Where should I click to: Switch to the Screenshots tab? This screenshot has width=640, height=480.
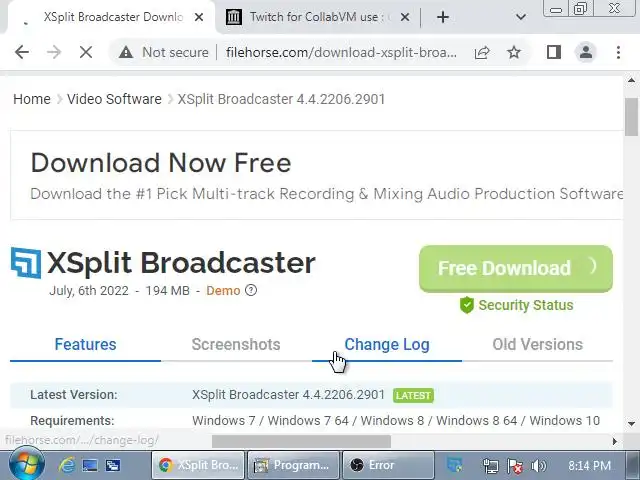point(236,344)
